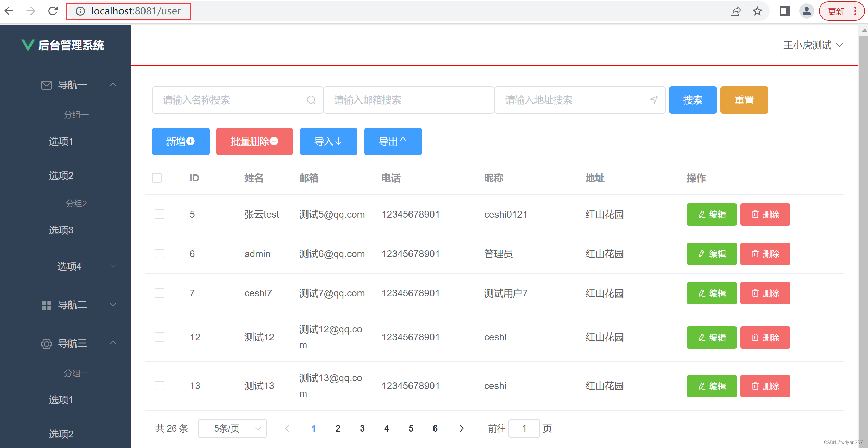Select 选项1 under 导航一
Screen dimensions: 868x448
[x=61, y=141]
